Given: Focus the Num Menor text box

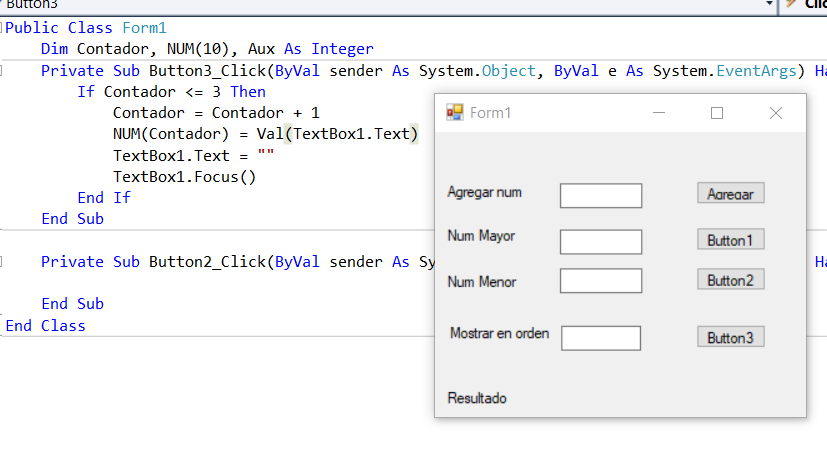Looking at the screenshot, I should (x=601, y=281).
